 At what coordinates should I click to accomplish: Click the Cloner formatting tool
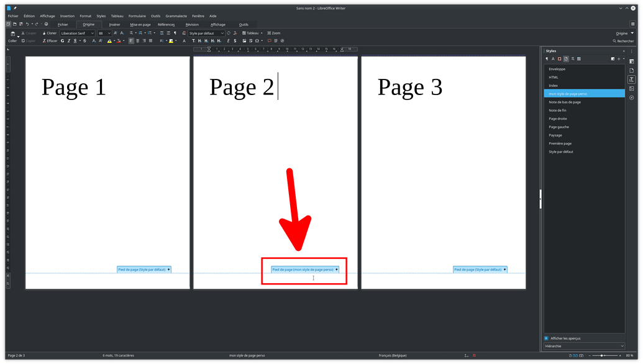49,33
